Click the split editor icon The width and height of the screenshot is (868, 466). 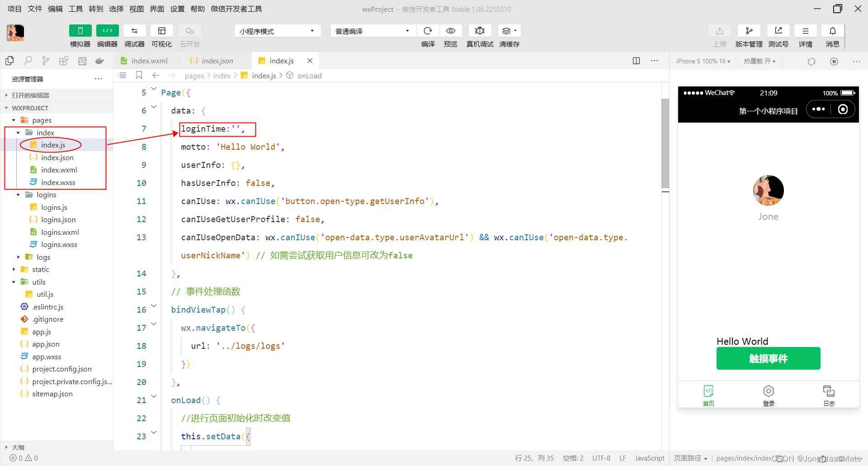(636, 61)
